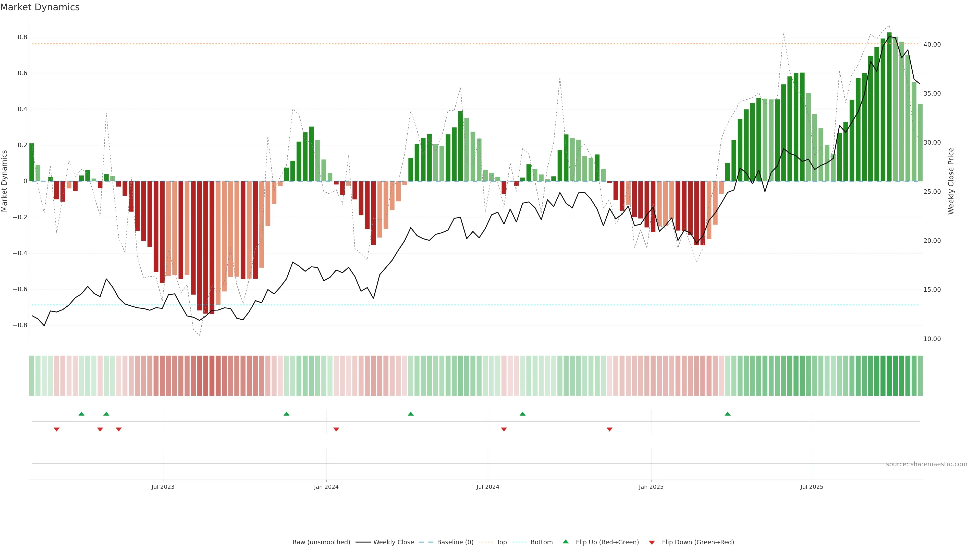
Task: Toggle the Weekly Close legend entry
Action: click(393, 542)
